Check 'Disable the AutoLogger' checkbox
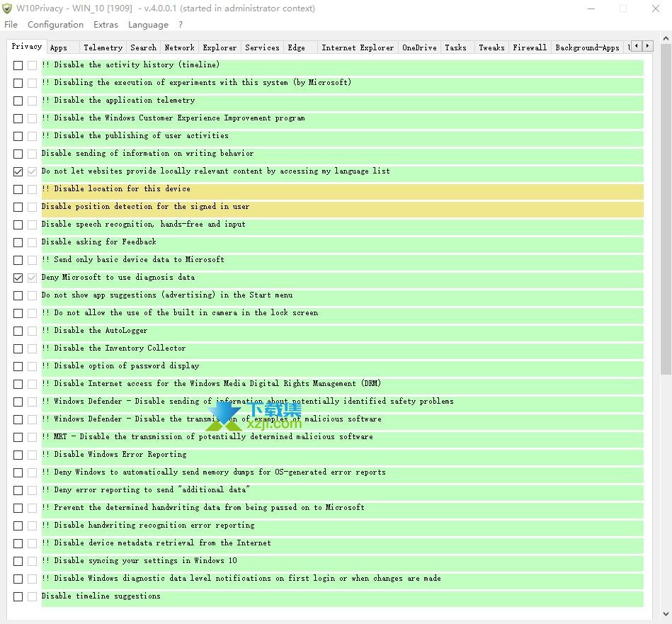This screenshot has width=672, height=624. pos(18,331)
